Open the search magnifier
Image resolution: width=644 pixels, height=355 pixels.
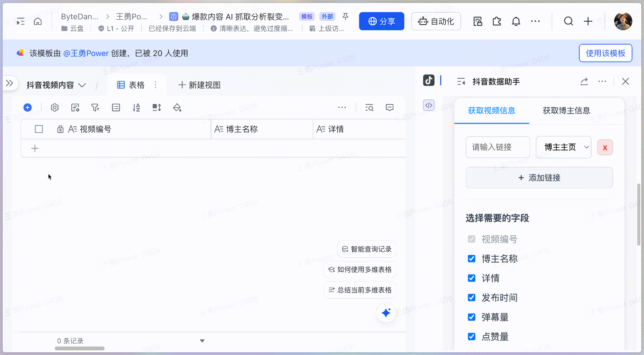coord(569,21)
